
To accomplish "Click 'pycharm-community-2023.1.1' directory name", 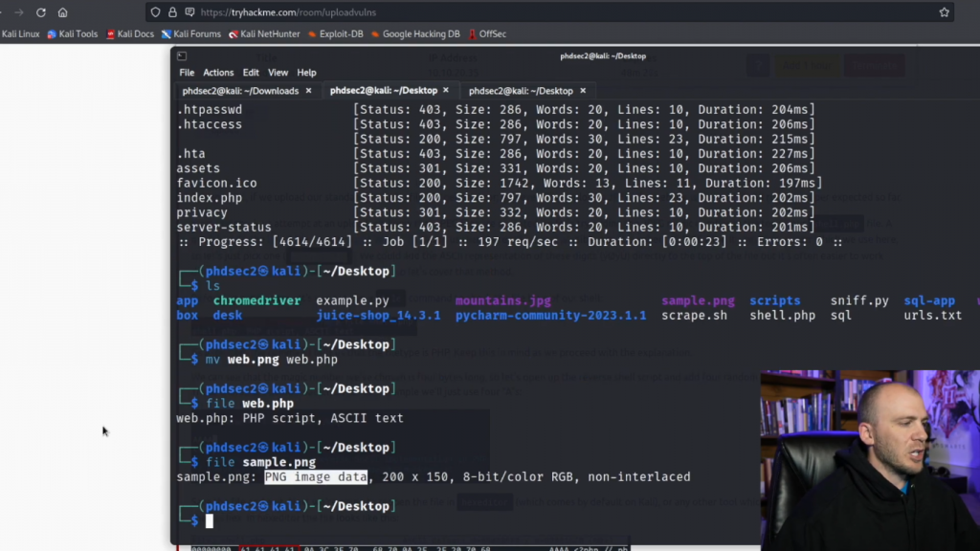I will click(550, 316).
